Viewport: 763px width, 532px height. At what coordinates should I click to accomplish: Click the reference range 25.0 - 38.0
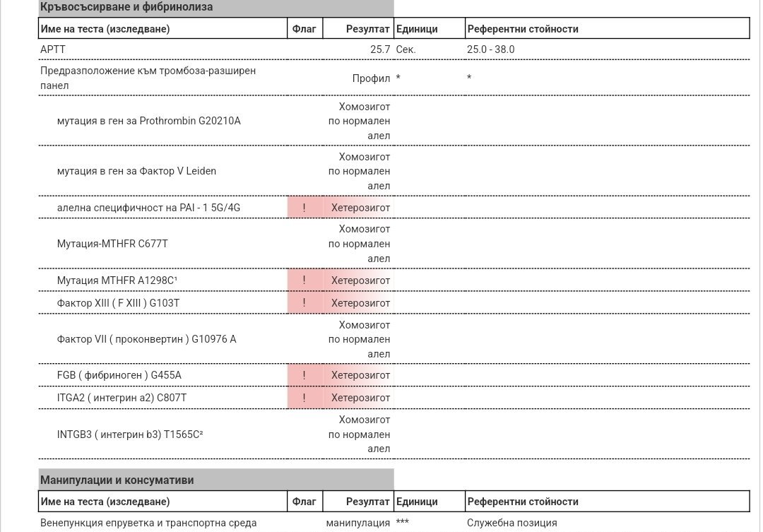coord(490,49)
